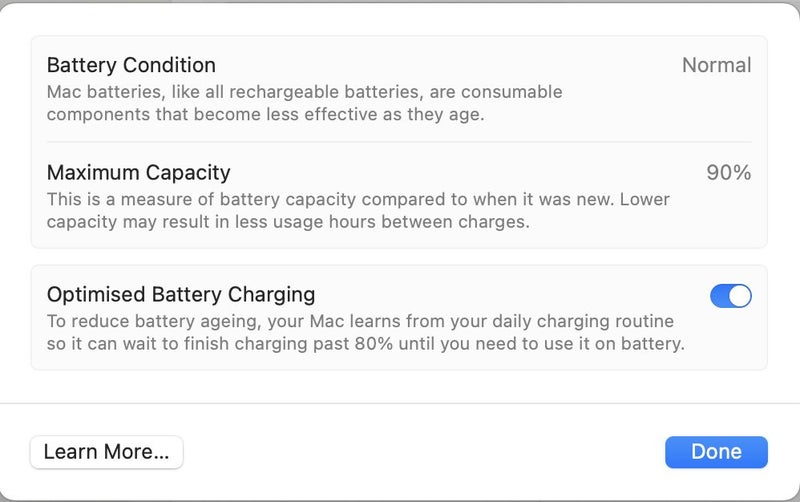Viewport: 800px width, 502px height.
Task: Open the Learn More… help link button
Action: pos(107,452)
